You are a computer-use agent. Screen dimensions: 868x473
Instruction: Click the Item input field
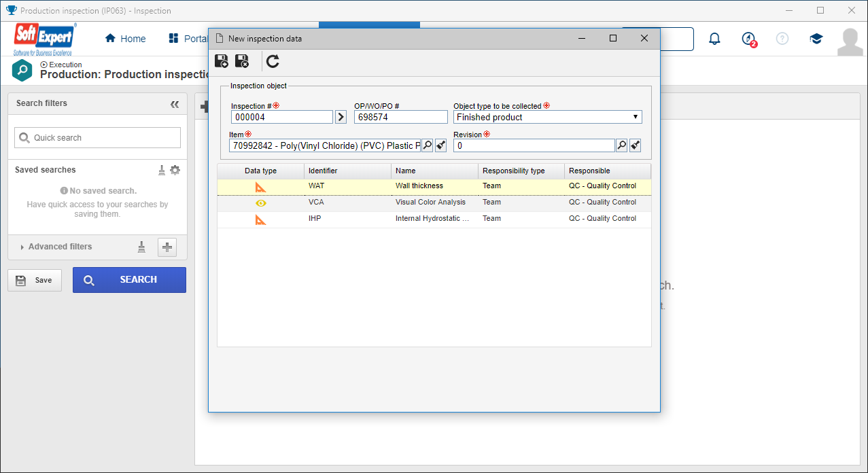coord(325,145)
